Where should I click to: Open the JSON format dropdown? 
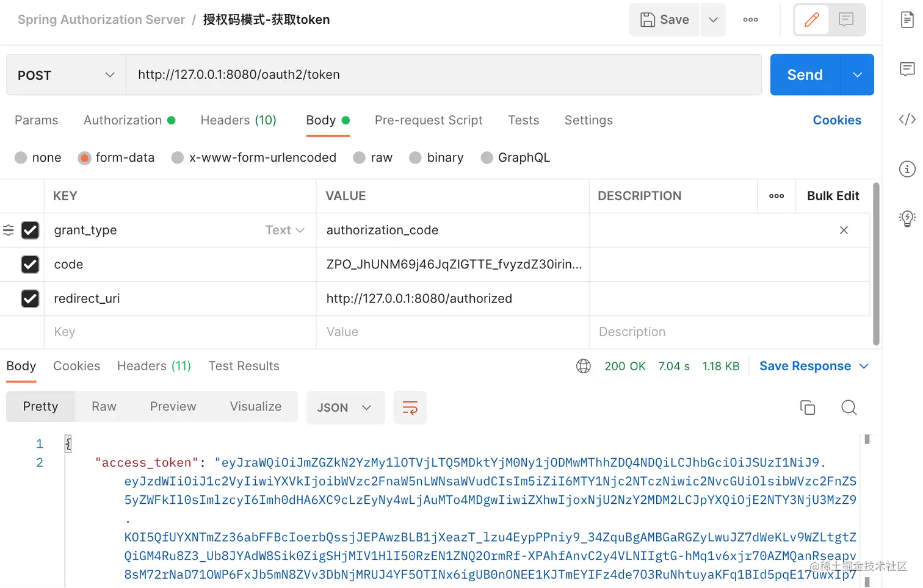click(x=346, y=407)
